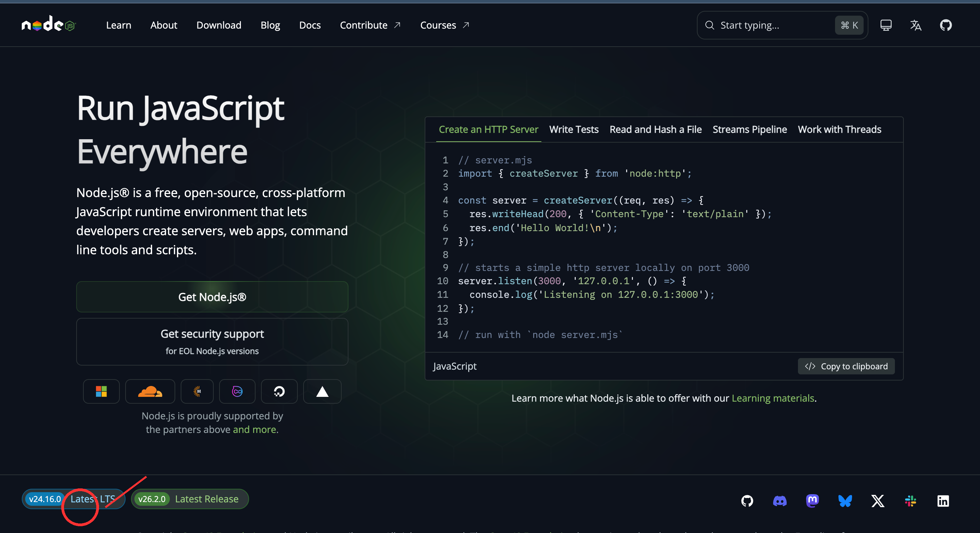
Task: Open the Vercel triangle partner logo
Action: pyautogui.click(x=322, y=391)
